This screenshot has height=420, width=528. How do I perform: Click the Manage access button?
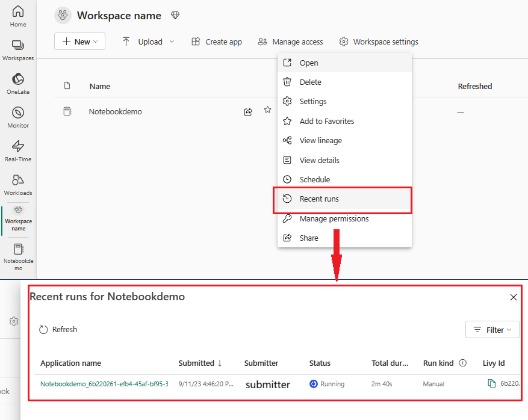290,42
